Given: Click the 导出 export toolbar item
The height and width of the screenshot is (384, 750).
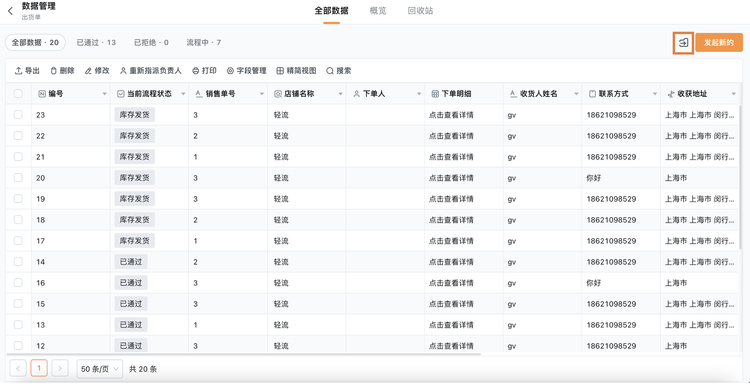Looking at the screenshot, I should [x=27, y=71].
